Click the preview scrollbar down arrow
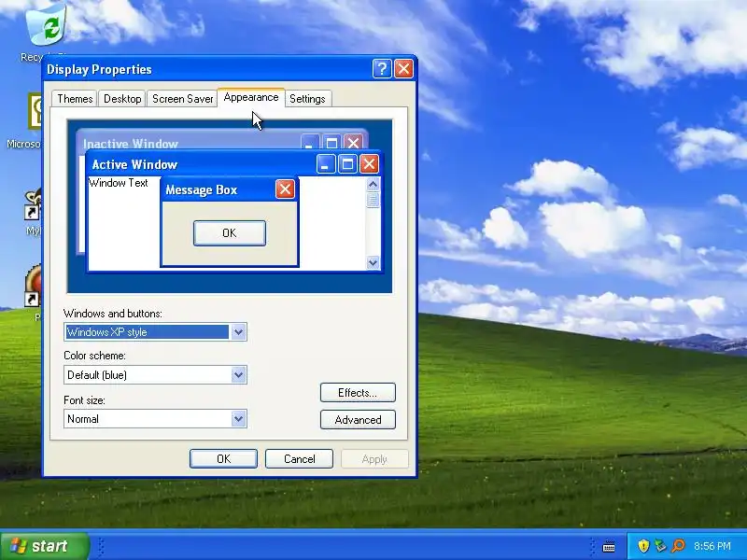747x560 pixels. tap(373, 262)
